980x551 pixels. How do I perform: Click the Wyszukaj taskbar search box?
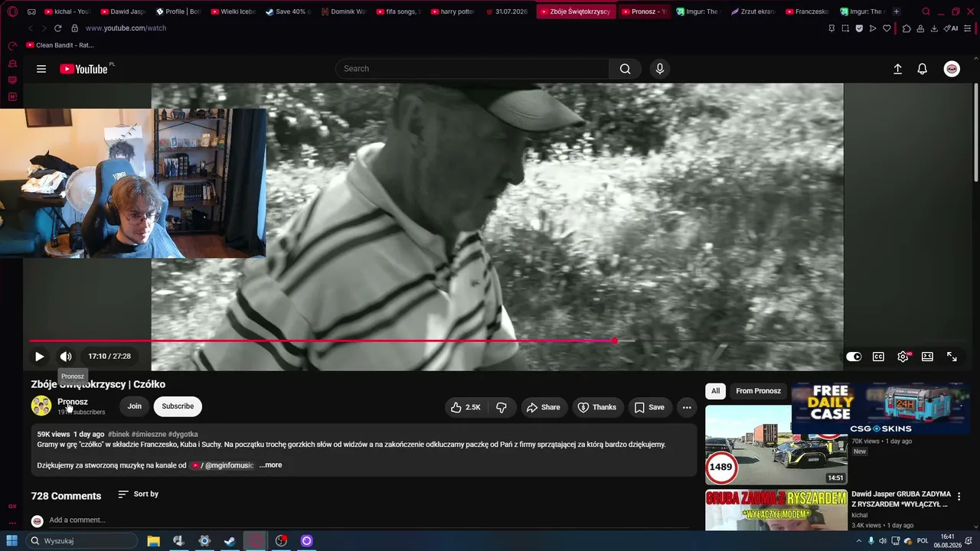(x=82, y=541)
